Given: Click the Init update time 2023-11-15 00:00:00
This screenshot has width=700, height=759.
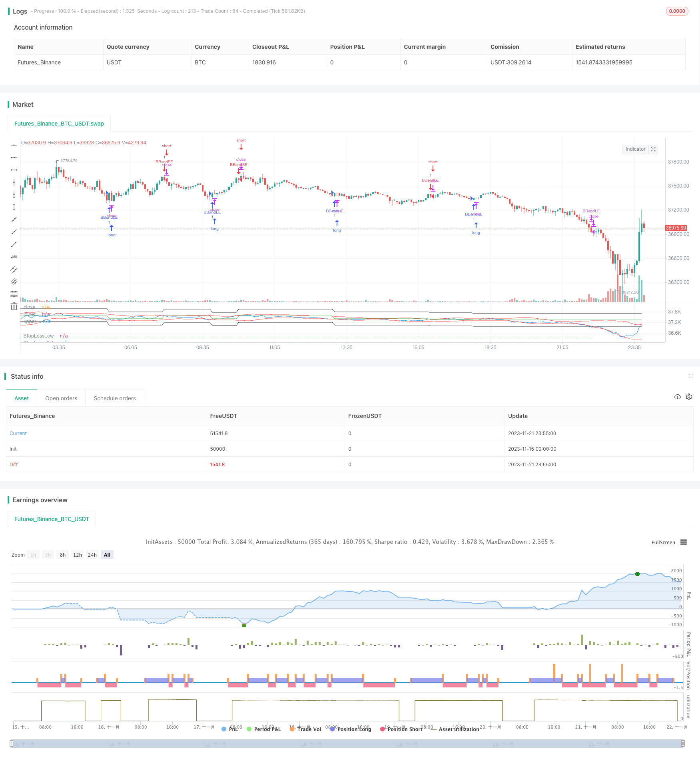Looking at the screenshot, I should click(532, 449).
